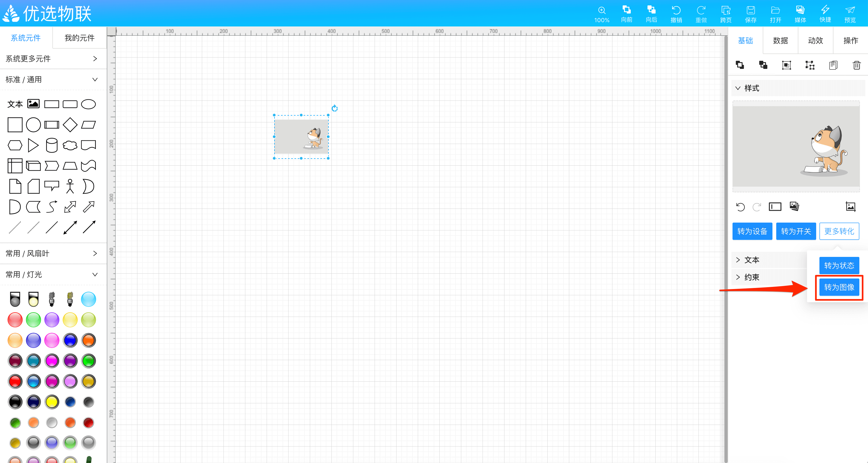The width and height of the screenshot is (868, 463).
Task: Open a file with 打开
Action: 775,14
